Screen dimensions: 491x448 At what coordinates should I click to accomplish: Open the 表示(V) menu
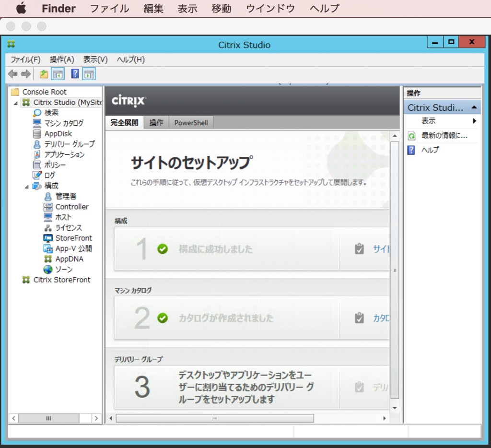pos(95,59)
